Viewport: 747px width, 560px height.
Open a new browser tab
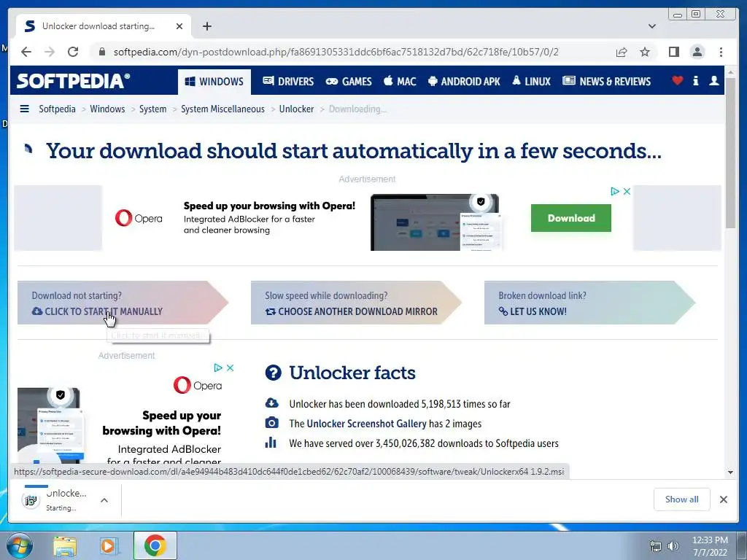pos(206,26)
